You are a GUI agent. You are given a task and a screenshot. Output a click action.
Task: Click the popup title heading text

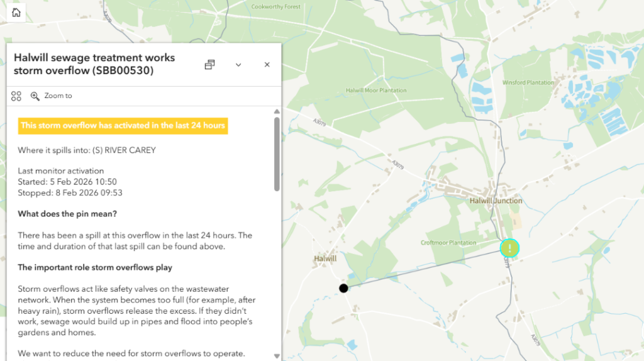click(x=94, y=64)
